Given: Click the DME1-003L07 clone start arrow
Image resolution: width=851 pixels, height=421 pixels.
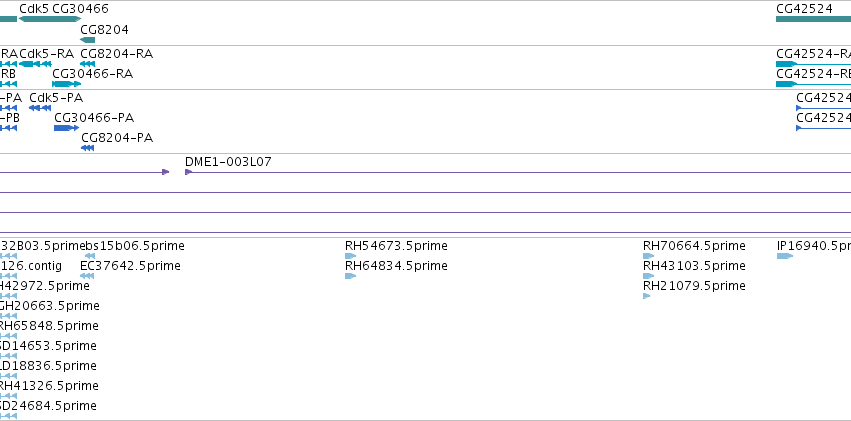Looking at the screenshot, I should click(188, 172).
